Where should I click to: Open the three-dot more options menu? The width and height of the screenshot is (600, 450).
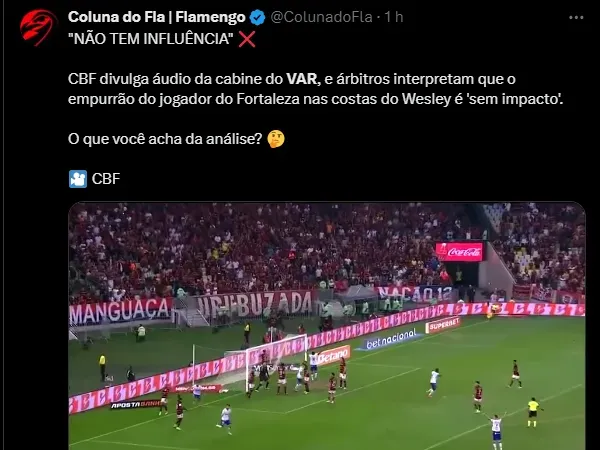(x=576, y=18)
